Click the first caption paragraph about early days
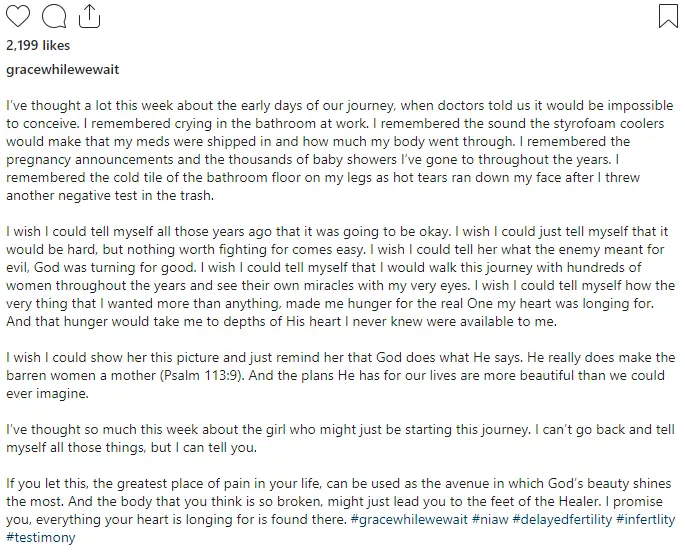This screenshot has width=685, height=553. point(339,151)
